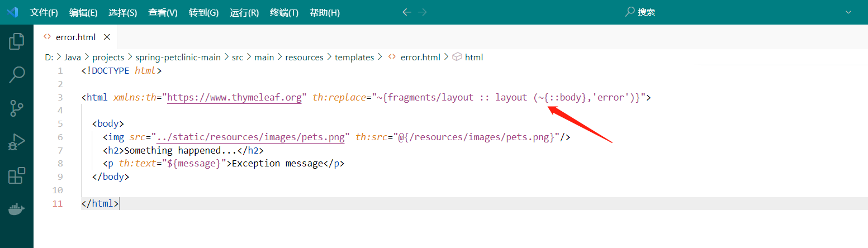Select the error.html editor tab
The image size is (868, 248).
(x=75, y=37)
